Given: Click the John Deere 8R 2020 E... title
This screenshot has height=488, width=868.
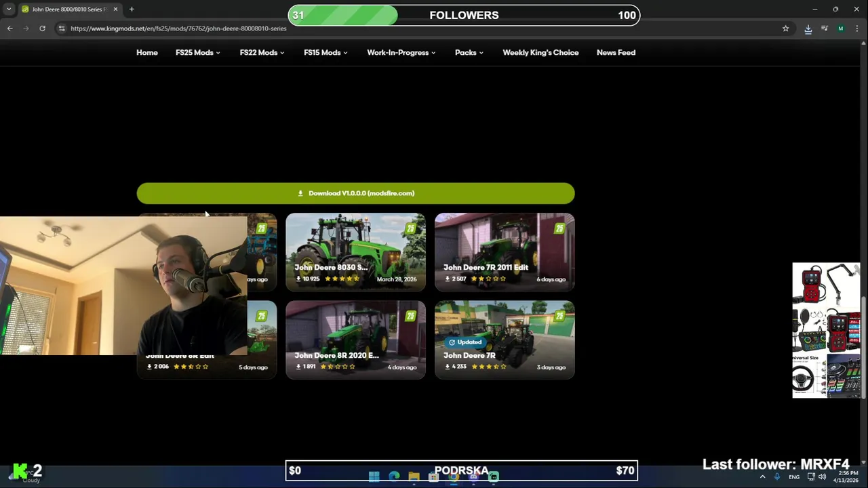Looking at the screenshot, I should click(x=336, y=355).
